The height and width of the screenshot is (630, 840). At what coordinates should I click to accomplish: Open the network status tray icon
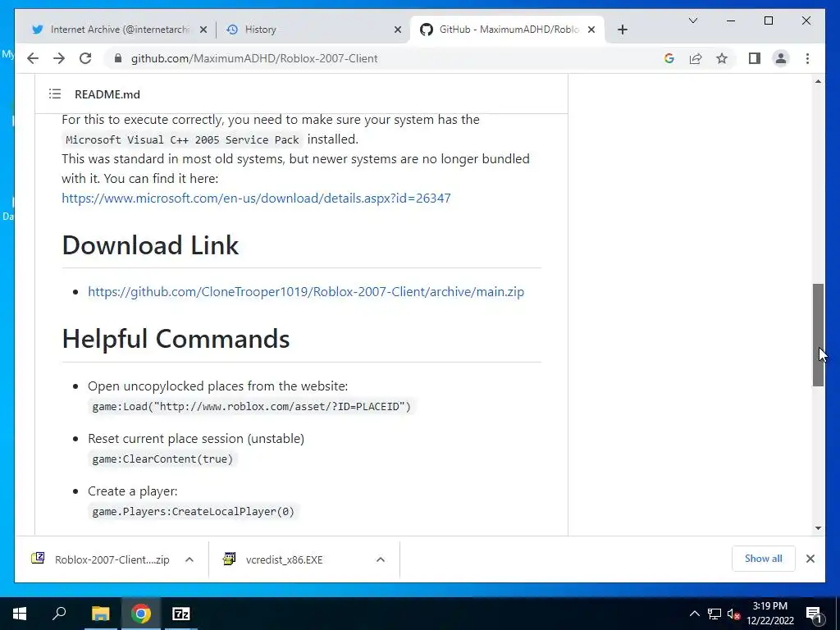click(x=714, y=614)
